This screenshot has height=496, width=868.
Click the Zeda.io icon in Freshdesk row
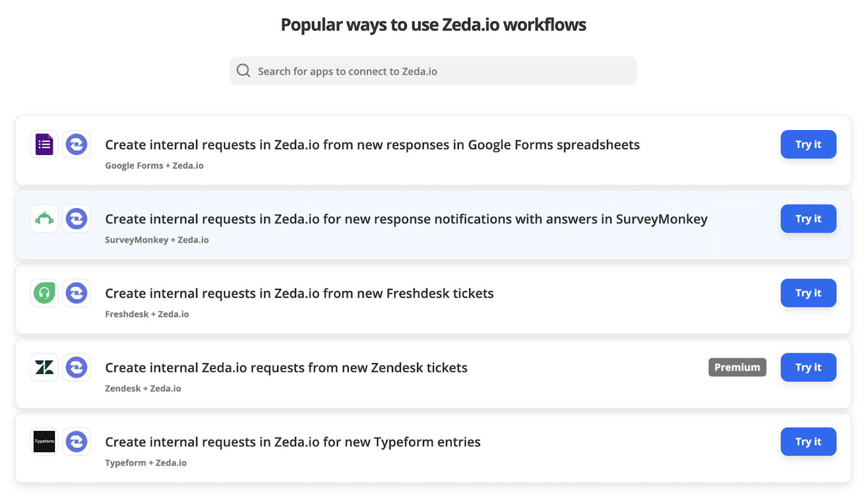[x=76, y=293]
